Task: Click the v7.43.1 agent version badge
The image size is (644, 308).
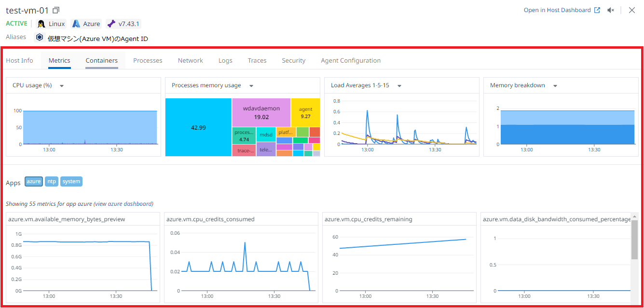Action: coord(123,24)
